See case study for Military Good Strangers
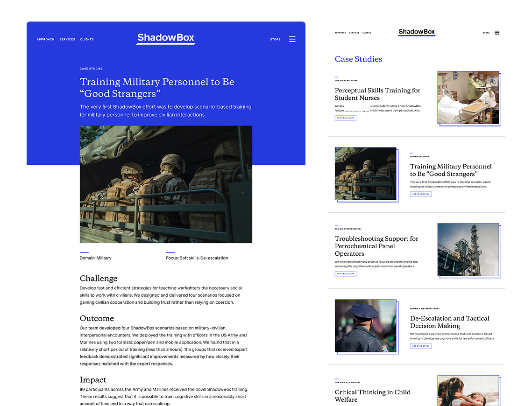Image resolution: width=532 pixels, height=406 pixels. point(421,194)
